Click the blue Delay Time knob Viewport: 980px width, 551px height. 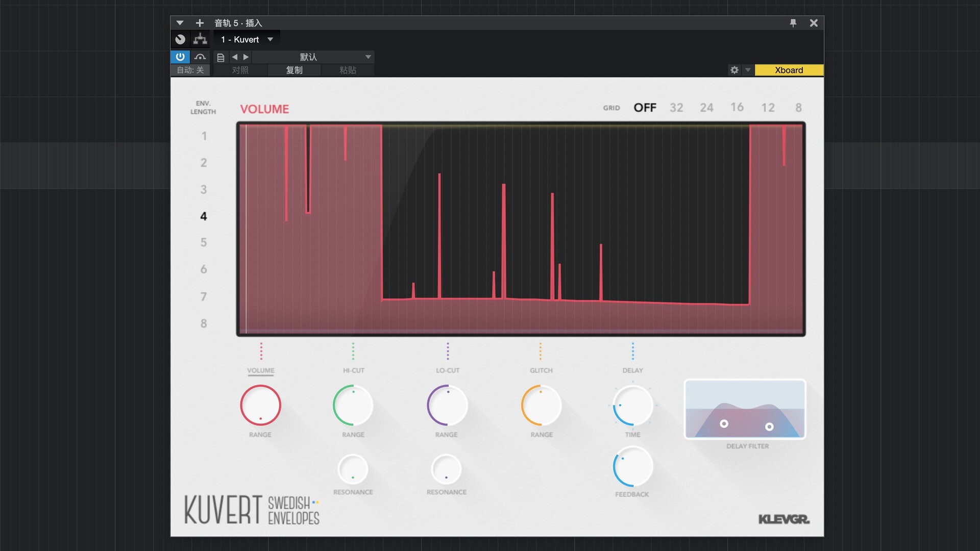coord(633,406)
